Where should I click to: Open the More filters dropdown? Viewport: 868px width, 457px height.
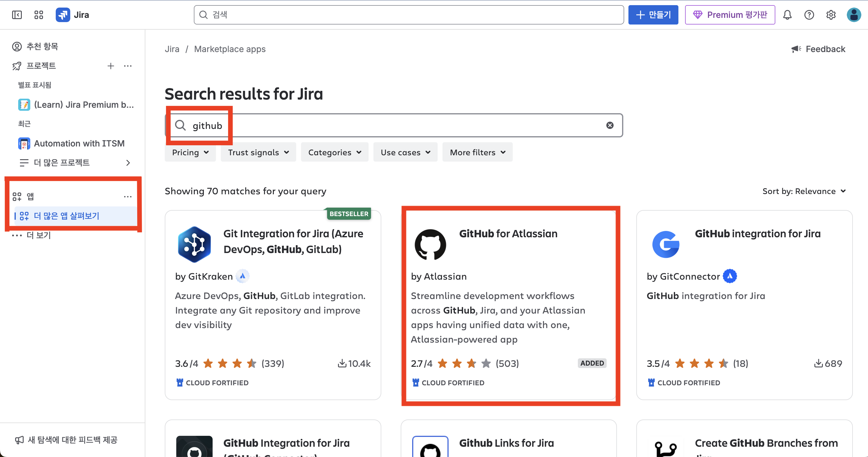(477, 152)
